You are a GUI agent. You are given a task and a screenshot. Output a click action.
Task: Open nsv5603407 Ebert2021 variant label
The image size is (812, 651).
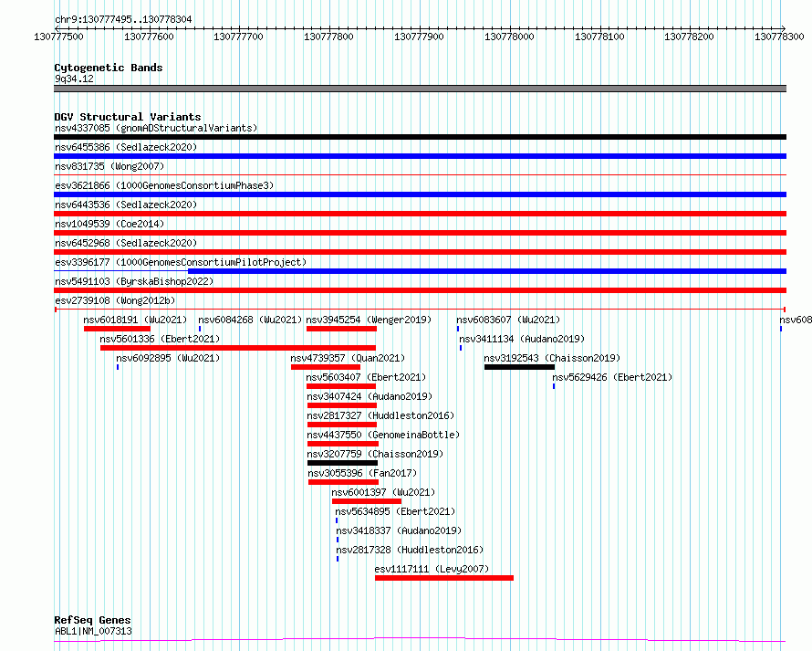click(366, 377)
